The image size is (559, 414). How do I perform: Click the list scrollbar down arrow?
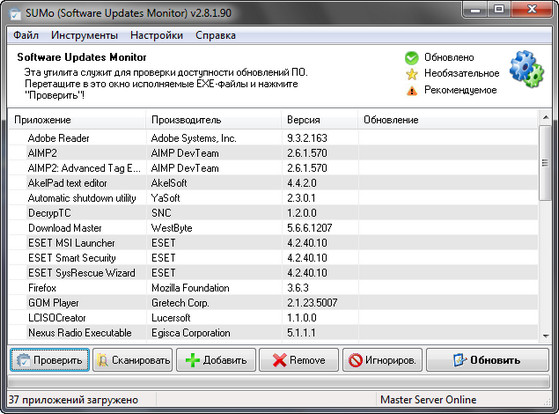(545, 336)
